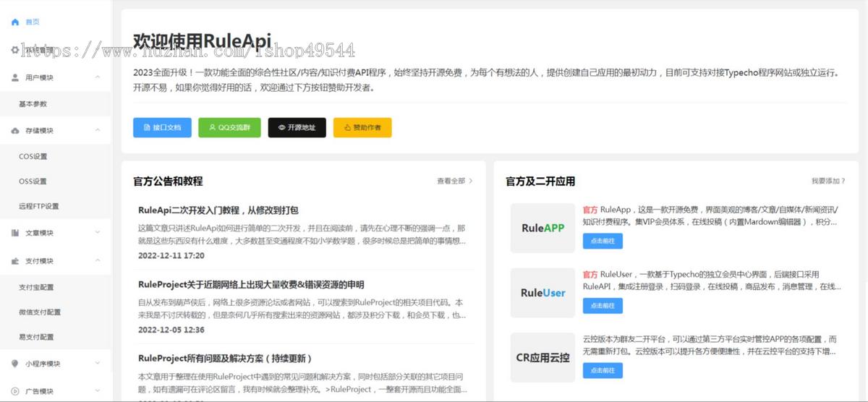Image resolution: width=868 pixels, height=402 pixels.
Task: Click the green QQ交流群 button
Action: pyautogui.click(x=229, y=127)
